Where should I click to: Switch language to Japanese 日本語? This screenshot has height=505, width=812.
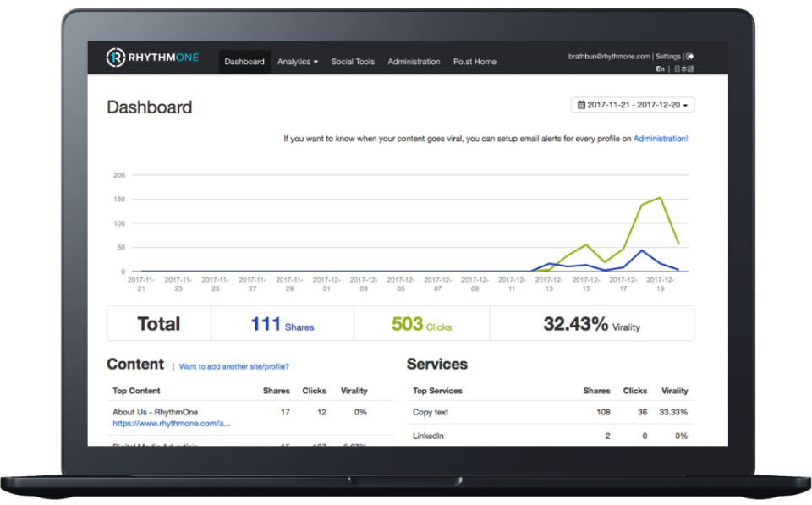pyautogui.click(x=684, y=69)
